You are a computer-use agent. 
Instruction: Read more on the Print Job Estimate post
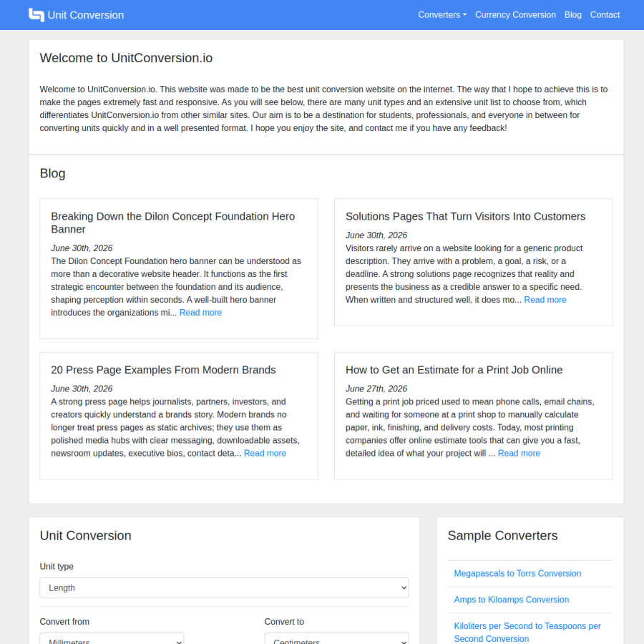coord(519,454)
